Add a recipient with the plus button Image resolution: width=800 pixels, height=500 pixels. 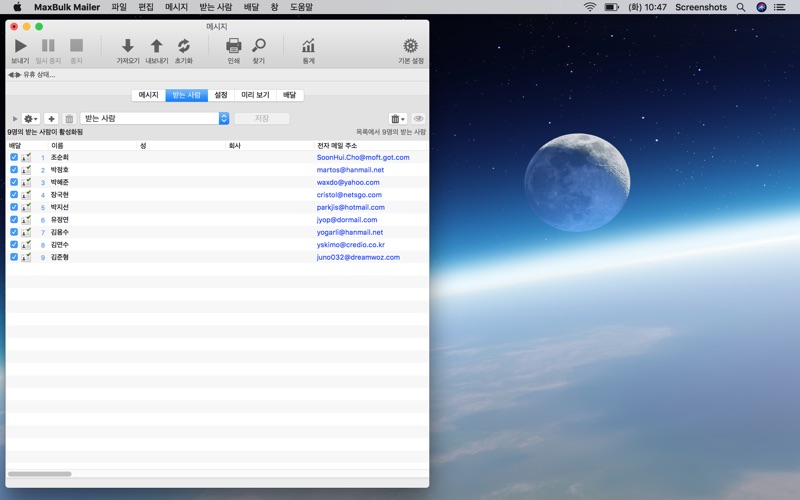51,118
